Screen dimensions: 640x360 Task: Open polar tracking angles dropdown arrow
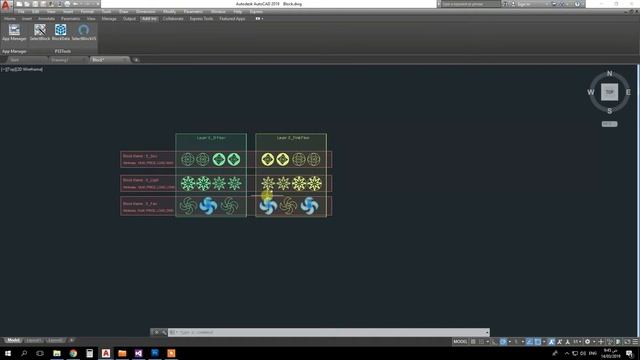(510, 342)
